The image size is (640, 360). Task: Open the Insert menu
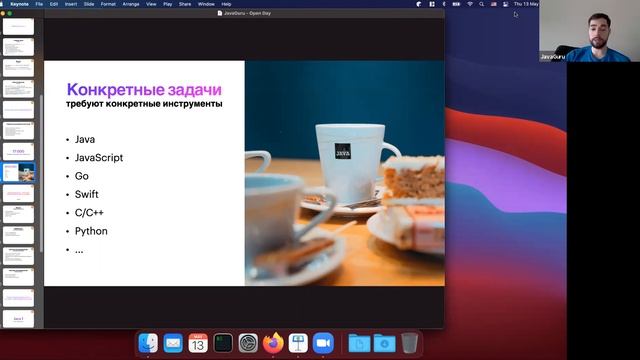click(x=71, y=4)
